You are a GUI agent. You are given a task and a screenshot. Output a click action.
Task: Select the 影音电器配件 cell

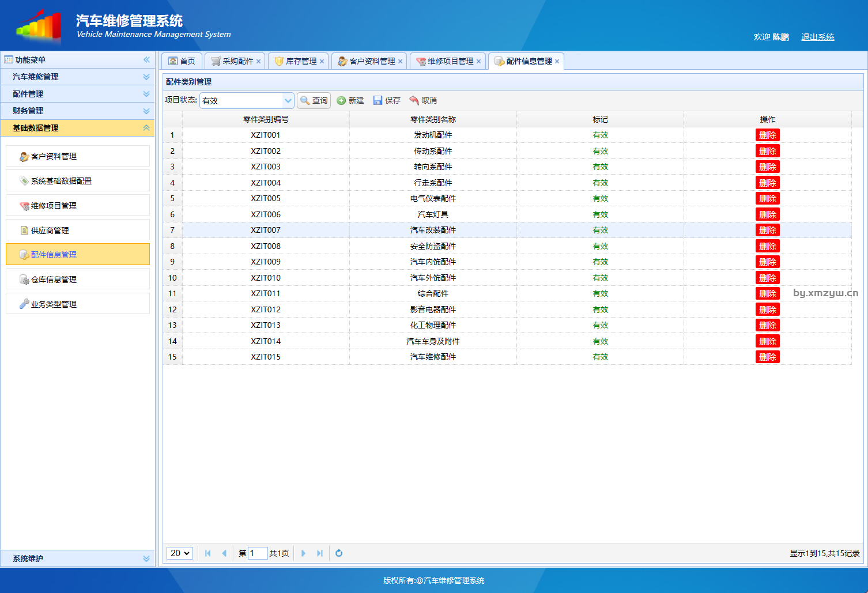click(433, 309)
